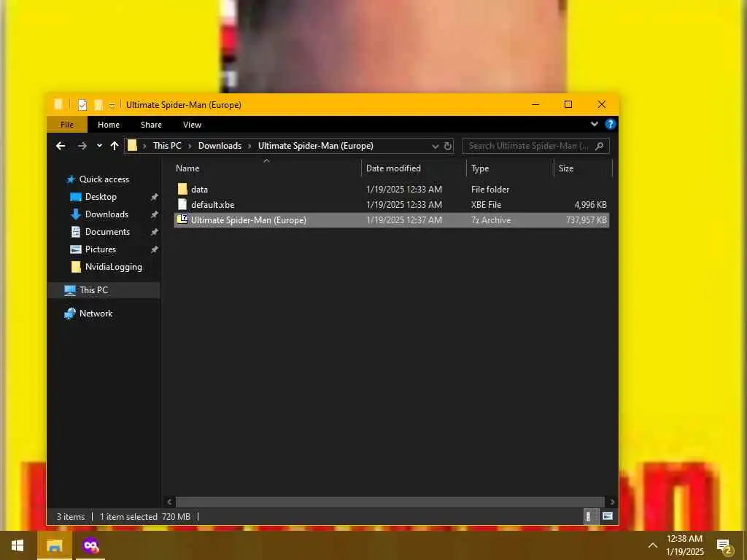Open the address bar history dropdown
747x560 pixels.
435,146
